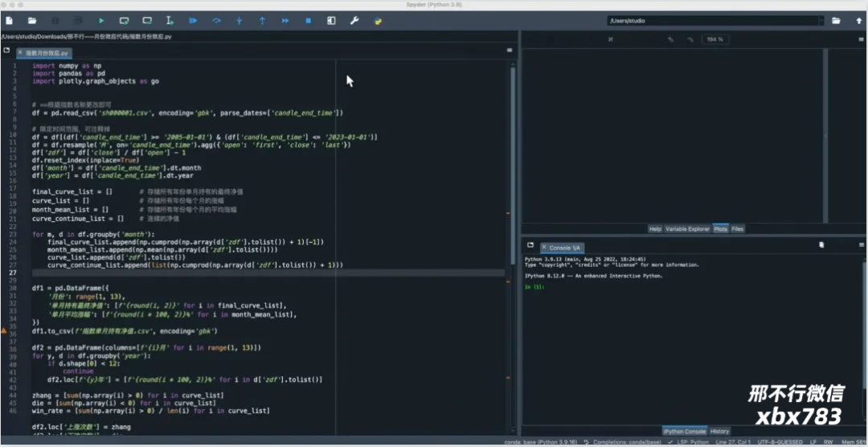Click console remove-variables icon
Image resolution: width=868 pixels, height=447 pixels.
click(821, 244)
